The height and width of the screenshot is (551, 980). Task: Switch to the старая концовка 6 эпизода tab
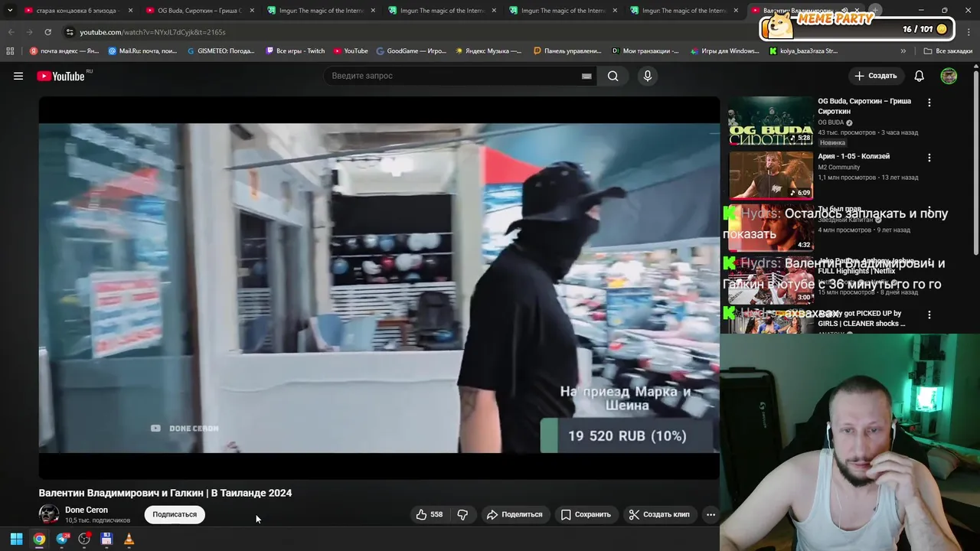77,11
